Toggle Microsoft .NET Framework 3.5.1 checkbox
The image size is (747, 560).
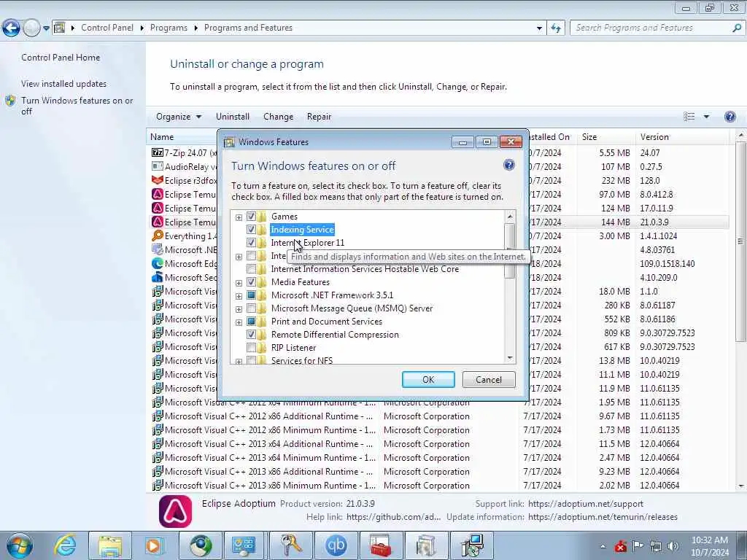(251, 295)
